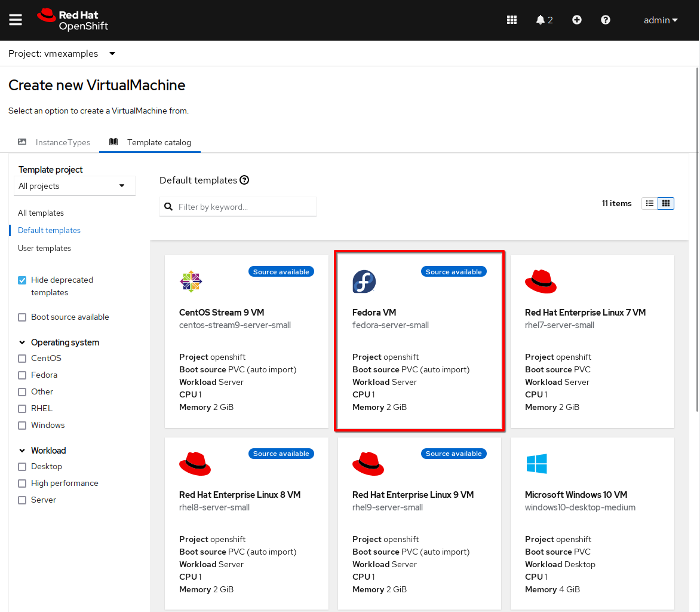Click the RHEL 8 red hat icon
The width and height of the screenshot is (700, 612).
195,464
